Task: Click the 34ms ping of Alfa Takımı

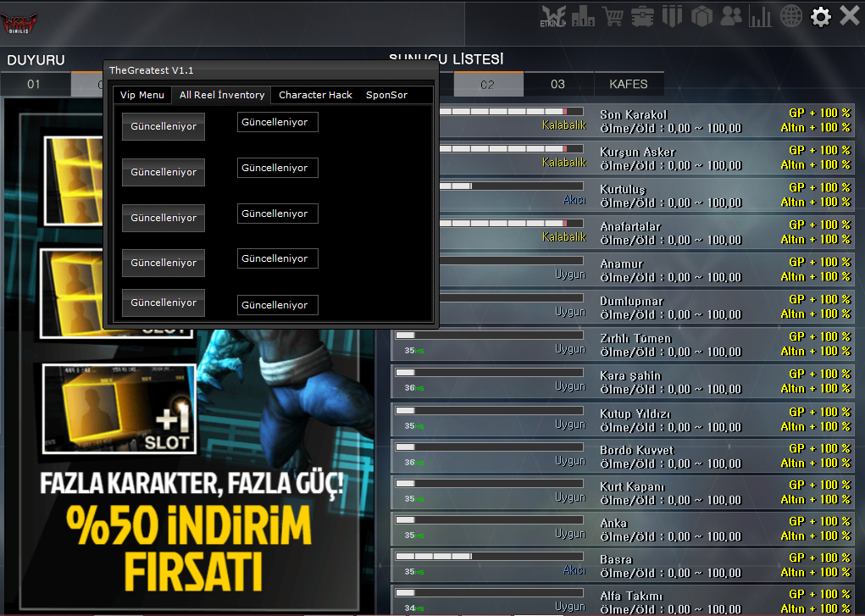Action: [413, 608]
